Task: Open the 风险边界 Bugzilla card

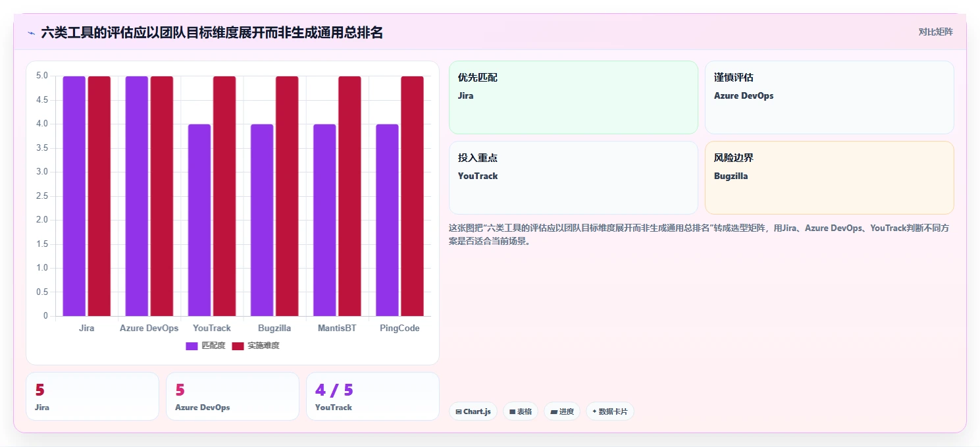Action: coord(829,178)
